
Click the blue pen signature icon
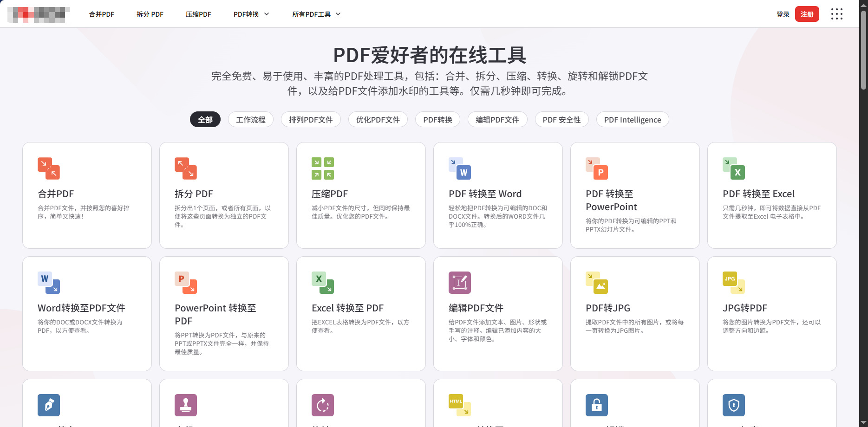coord(49,405)
